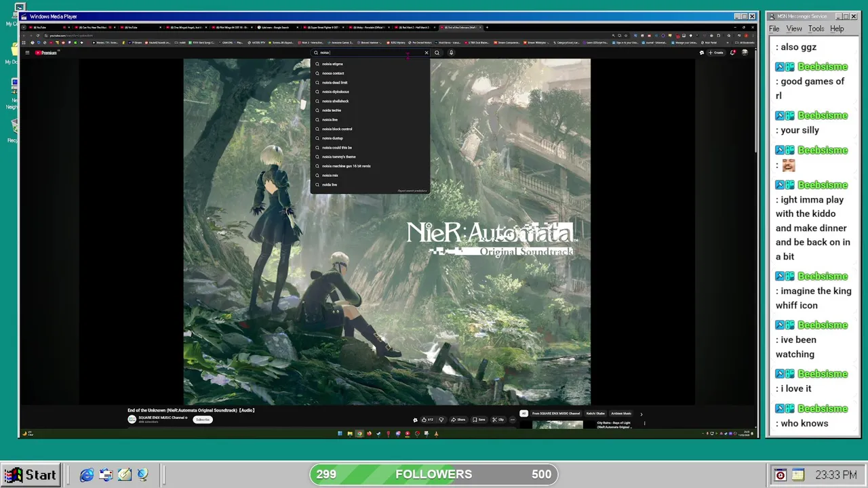Show more filter chips with right chevron
Screen dimensions: 868x488
tap(641, 413)
